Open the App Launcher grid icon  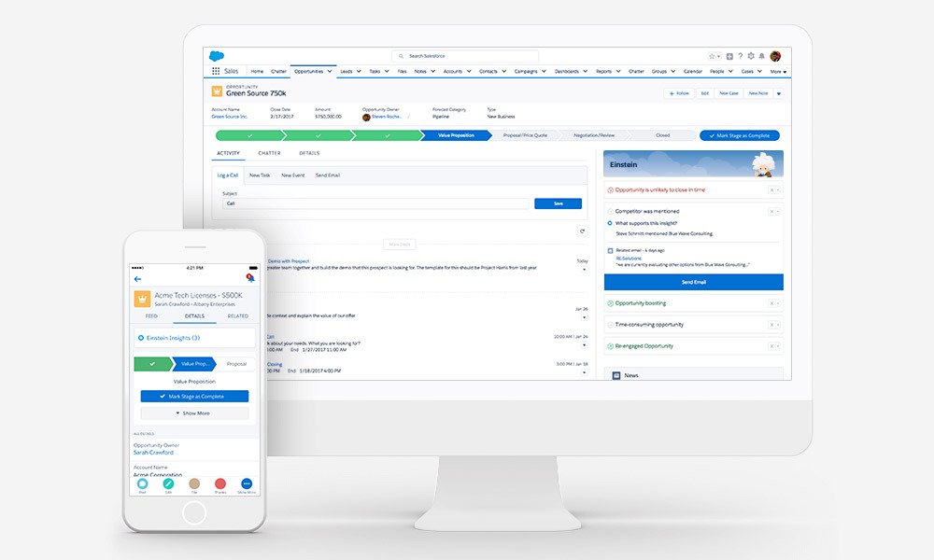click(x=216, y=71)
